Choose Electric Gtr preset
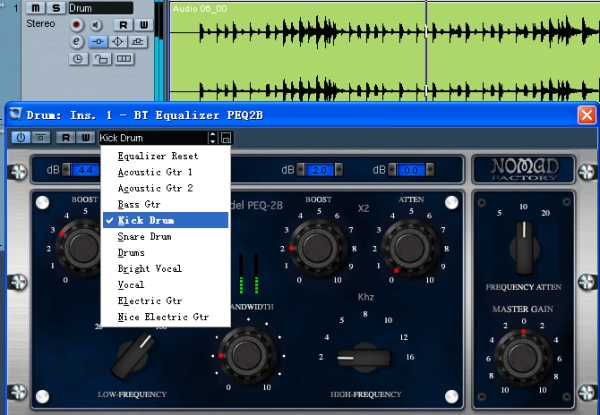Screen dimensions: 600x415 (166, 301)
